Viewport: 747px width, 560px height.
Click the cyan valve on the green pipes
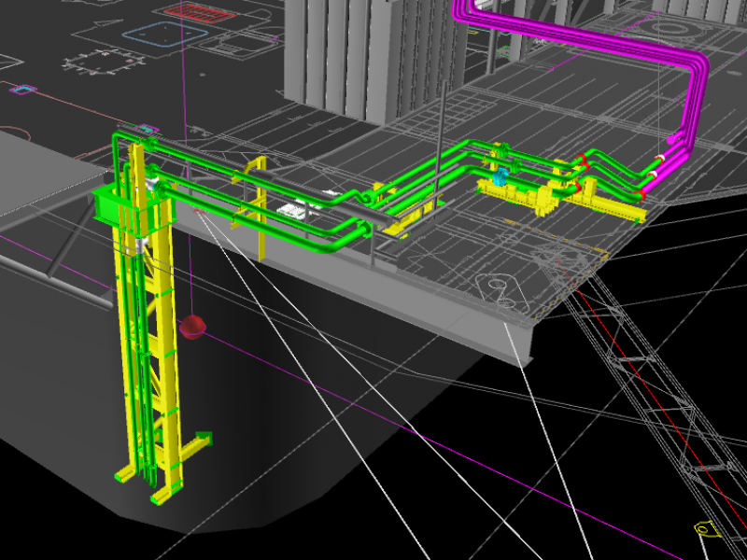pos(500,176)
